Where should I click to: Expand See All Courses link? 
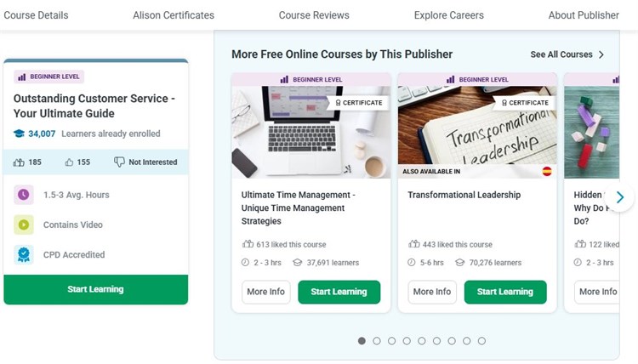pos(567,54)
